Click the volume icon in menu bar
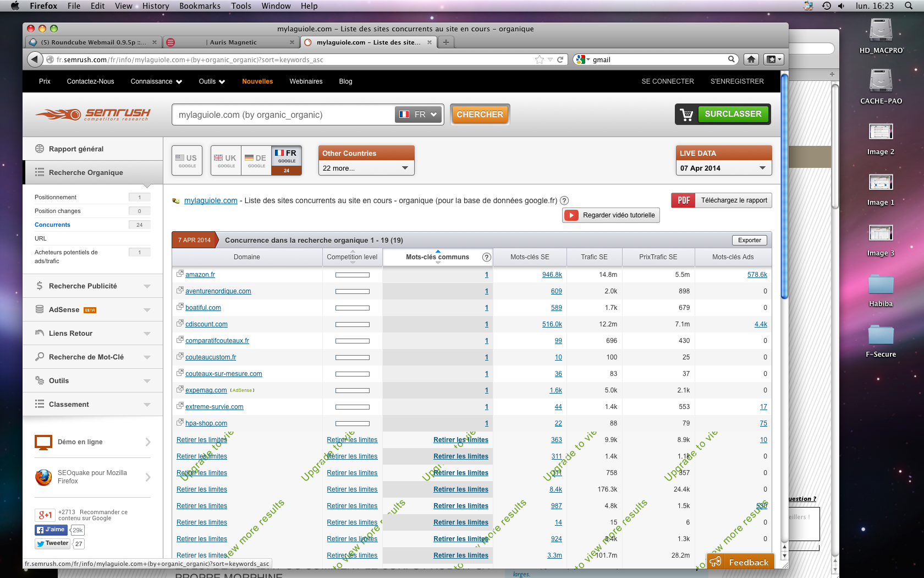This screenshot has height=578, width=924. 842,6
